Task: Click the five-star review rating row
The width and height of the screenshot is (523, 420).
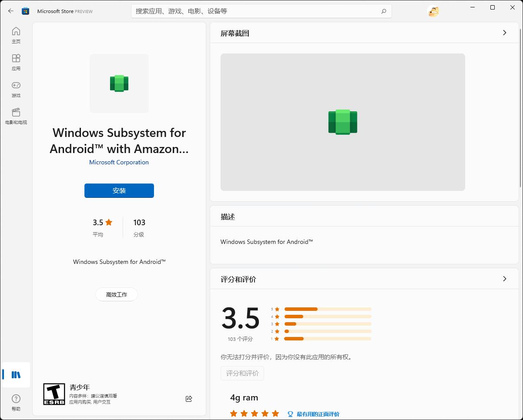Action: (255, 413)
